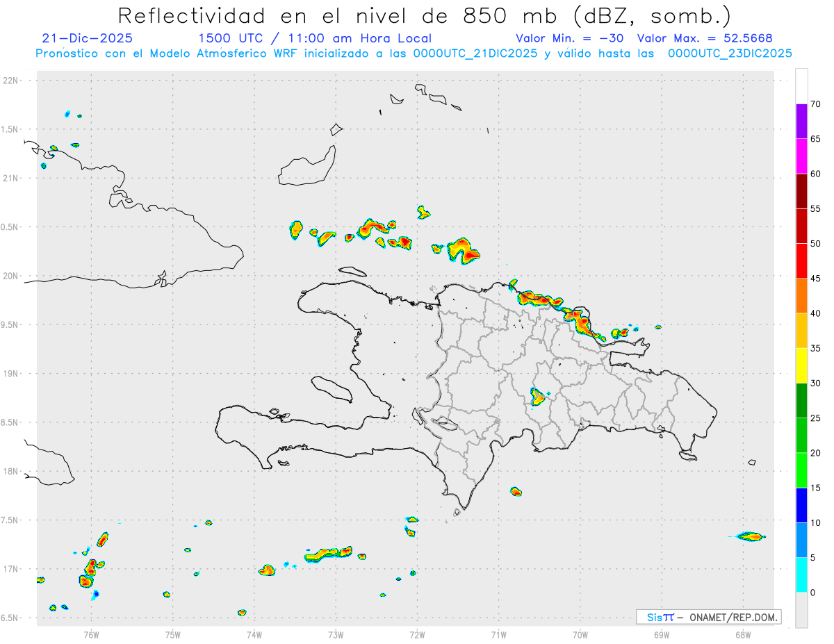Click the "0" colorbar tick label

pos(813,593)
